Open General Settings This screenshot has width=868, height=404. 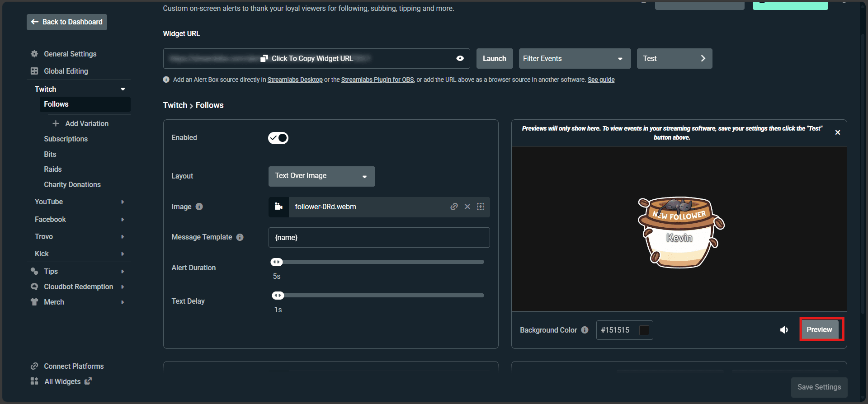click(70, 54)
